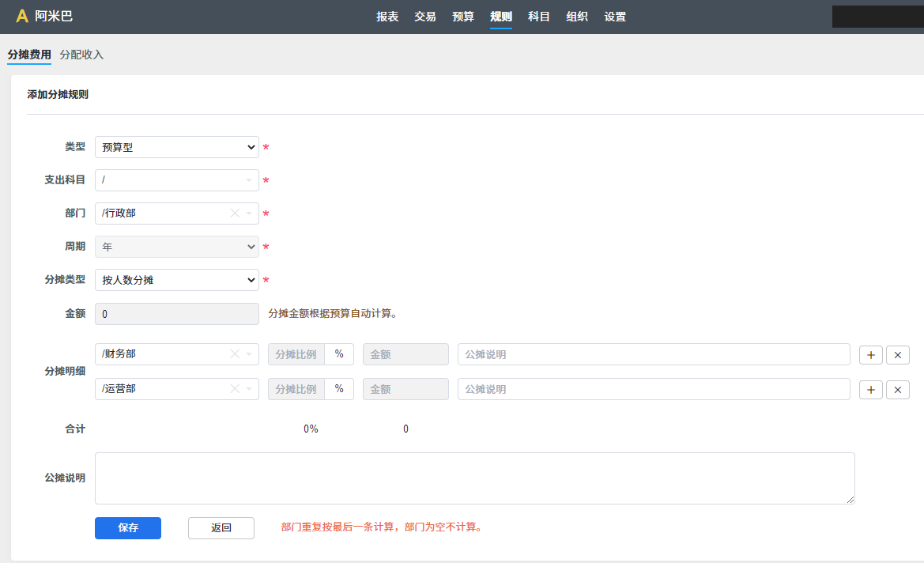Add a row after 财务部 with plus
The height and width of the screenshot is (563, 924).
click(x=871, y=355)
